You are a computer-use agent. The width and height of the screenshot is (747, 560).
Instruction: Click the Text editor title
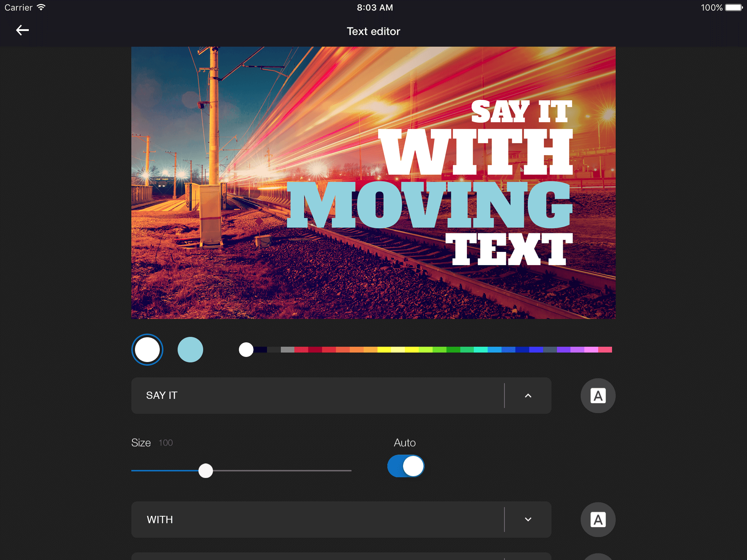click(x=373, y=31)
